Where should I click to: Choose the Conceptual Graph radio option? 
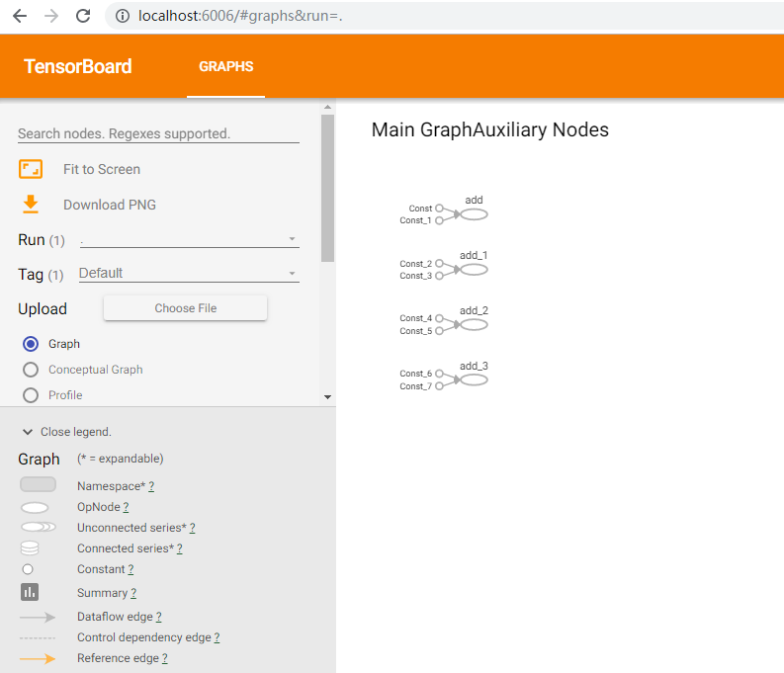pos(31,370)
